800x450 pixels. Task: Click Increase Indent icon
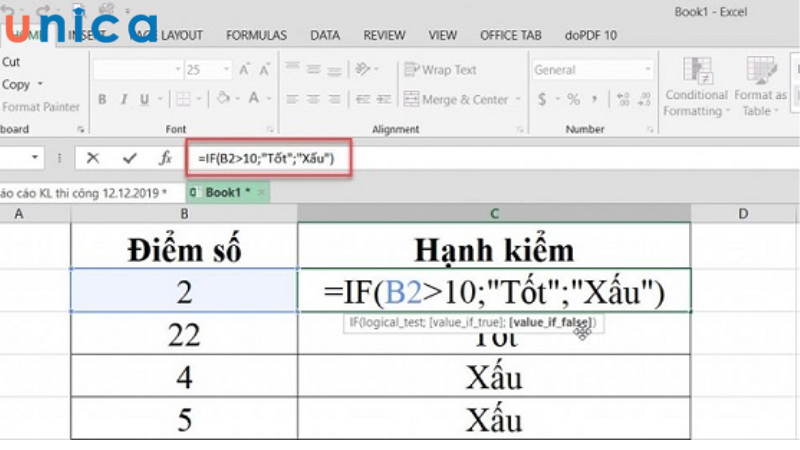tap(384, 99)
